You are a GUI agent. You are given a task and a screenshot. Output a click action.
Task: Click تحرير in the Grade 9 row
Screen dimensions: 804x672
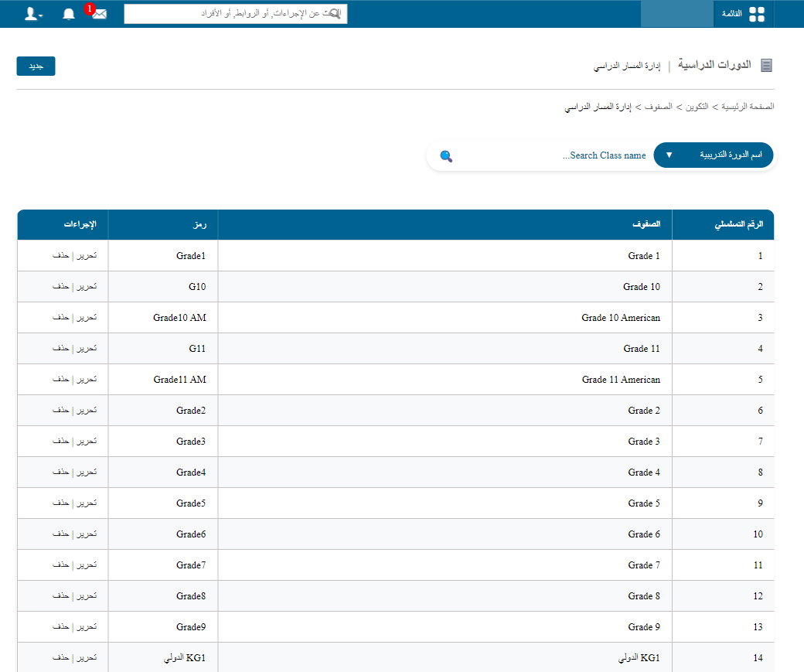tap(87, 627)
